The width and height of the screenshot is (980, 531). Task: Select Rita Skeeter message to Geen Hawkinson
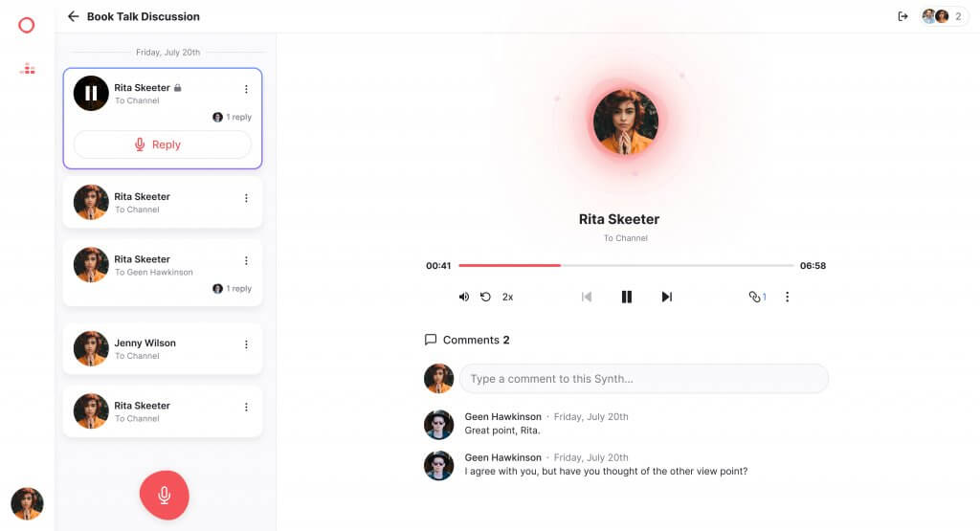click(163, 273)
